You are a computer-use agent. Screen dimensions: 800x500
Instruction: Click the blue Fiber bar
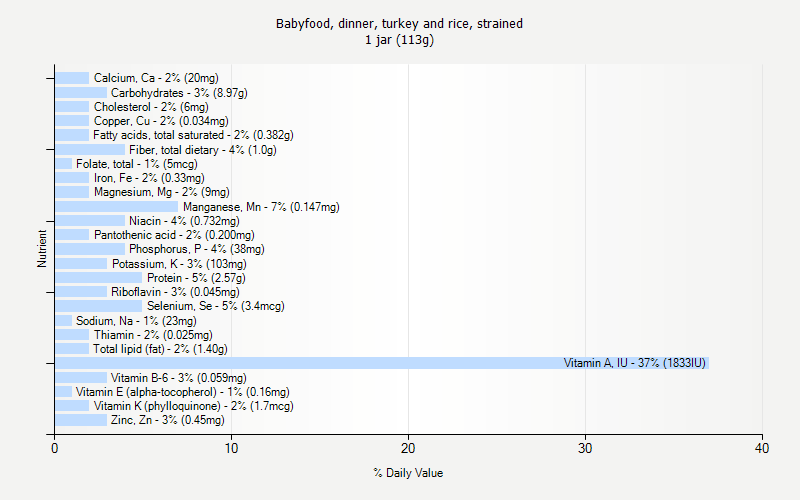coord(90,149)
